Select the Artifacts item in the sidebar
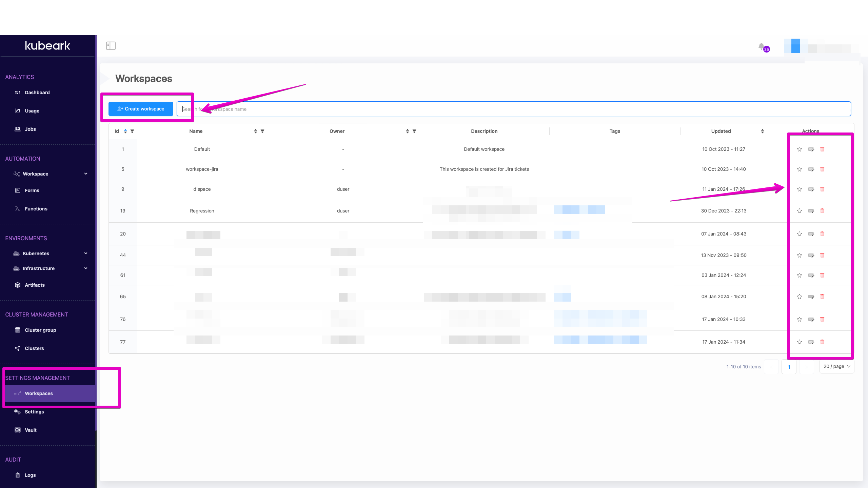This screenshot has width=868, height=488. click(x=34, y=285)
